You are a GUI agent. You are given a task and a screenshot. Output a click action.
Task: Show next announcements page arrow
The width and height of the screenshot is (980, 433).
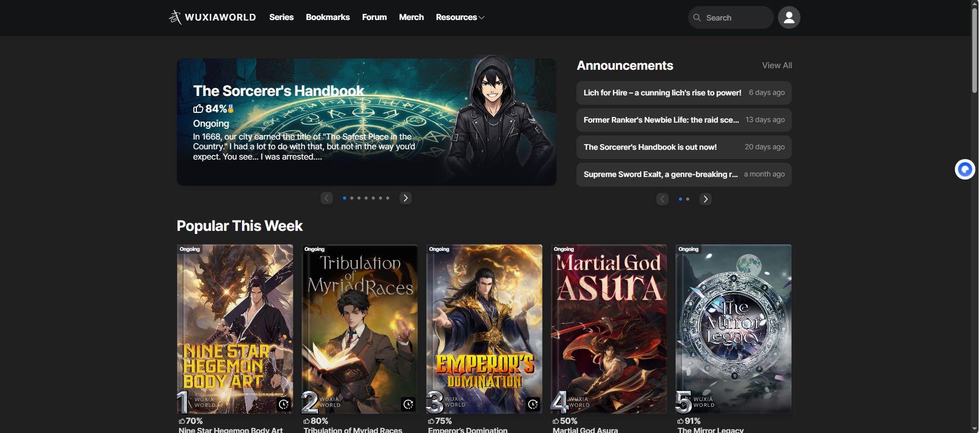coord(706,199)
